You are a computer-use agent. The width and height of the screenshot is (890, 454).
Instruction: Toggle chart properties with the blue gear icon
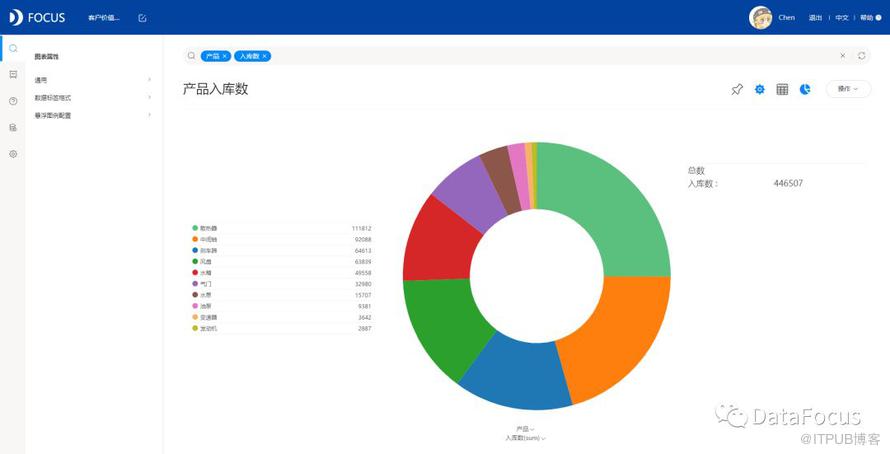[x=759, y=89]
